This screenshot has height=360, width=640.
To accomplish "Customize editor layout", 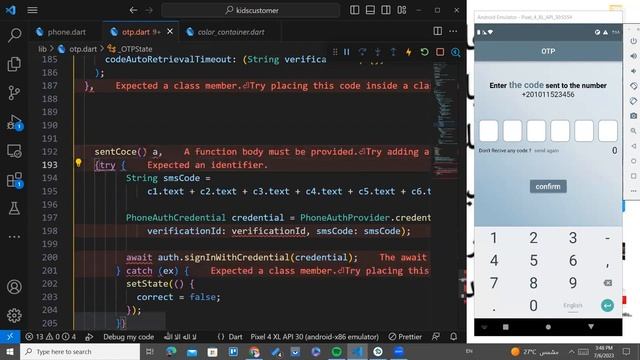I will (x=402, y=10).
